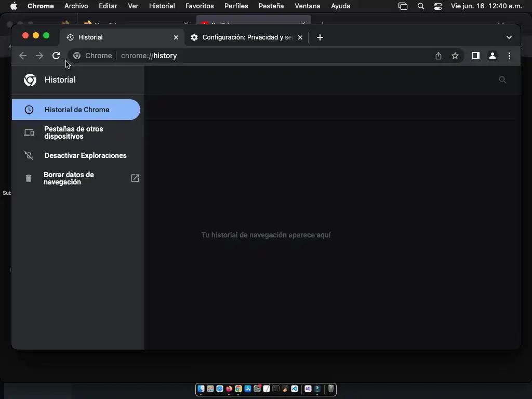Open the Ver menu
532x399 pixels.
[133, 6]
